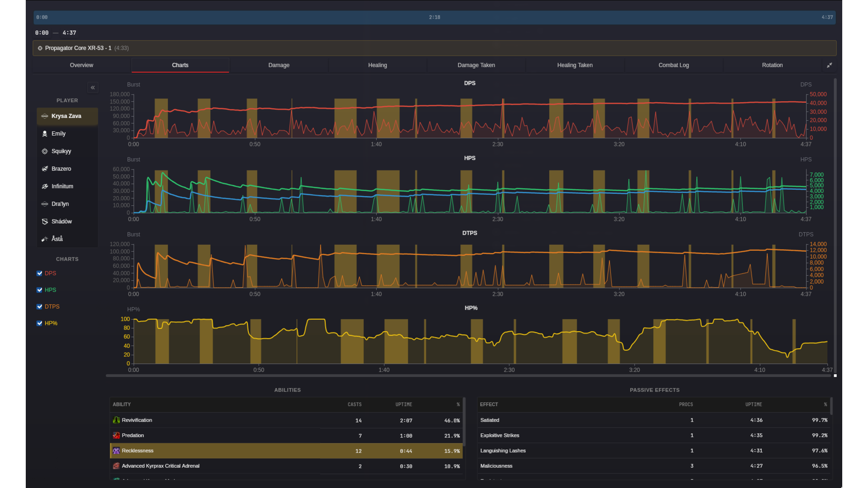Click the Predation ability icon

click(x=116, y=435)
